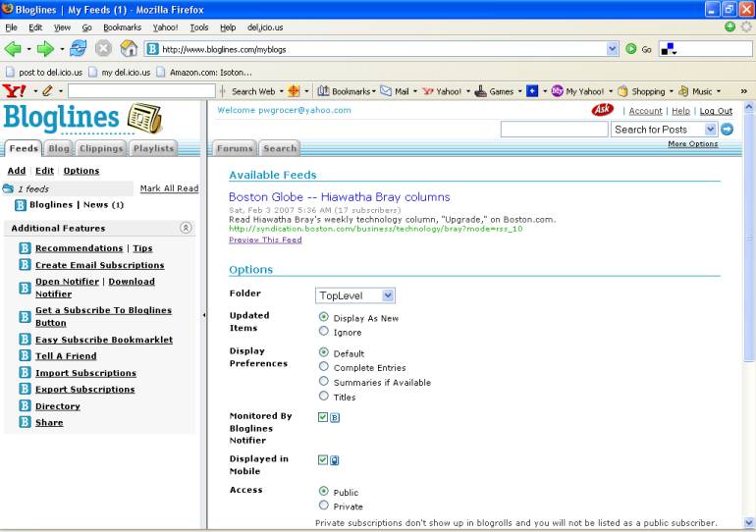Click the grey stop loading icon
The width and height of the screenshot is (756, 532).
pyautogui.click(x=103, y=49)
